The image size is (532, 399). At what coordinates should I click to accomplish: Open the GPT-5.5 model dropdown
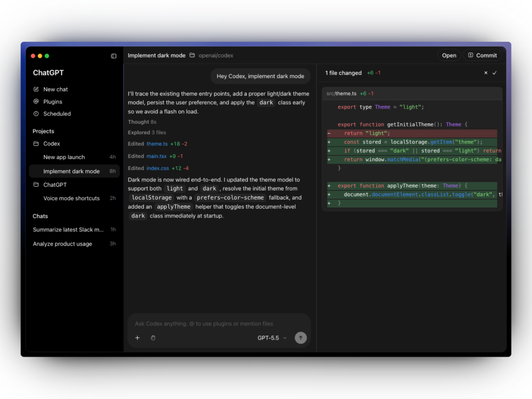click(x=272, y=338)
